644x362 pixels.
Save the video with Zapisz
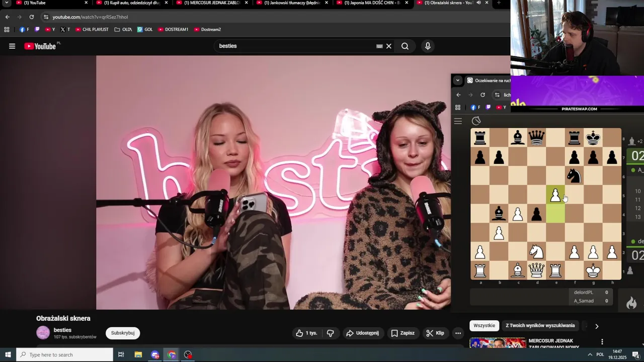[403, 333]
